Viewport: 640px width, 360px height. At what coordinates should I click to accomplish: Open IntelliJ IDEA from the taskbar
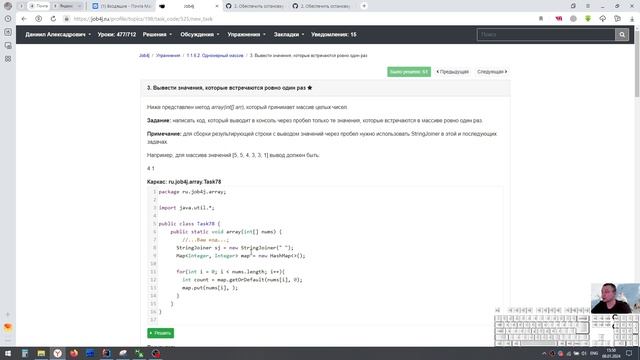point(107,353)
